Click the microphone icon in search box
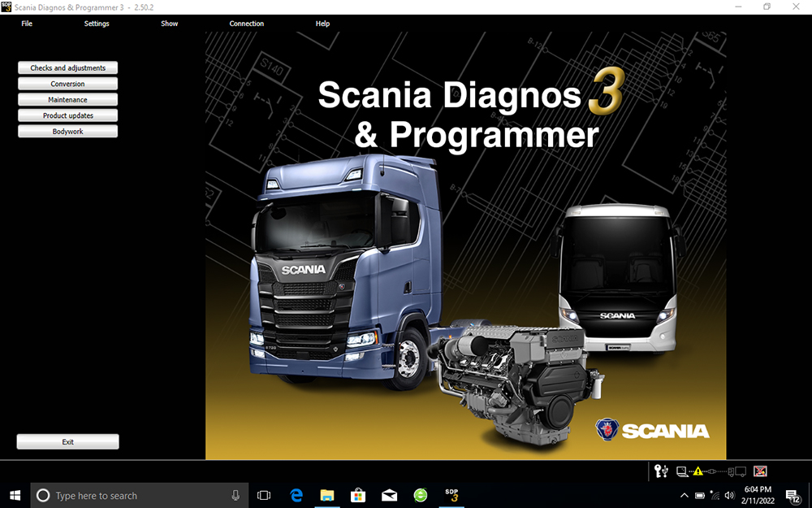 pyautogui.click(x=235, y=496)
